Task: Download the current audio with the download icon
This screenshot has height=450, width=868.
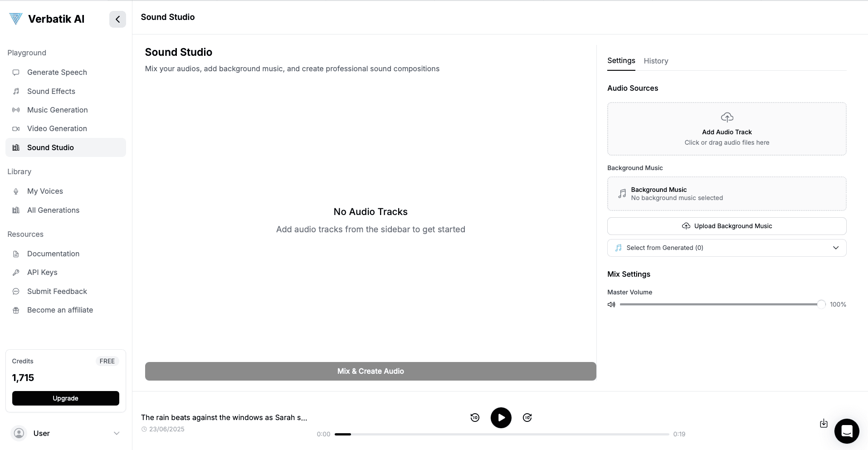Action: [x=824, y=424]
